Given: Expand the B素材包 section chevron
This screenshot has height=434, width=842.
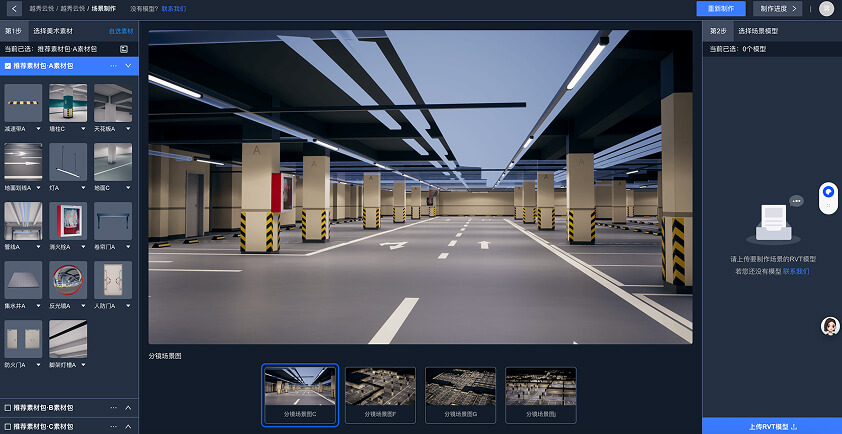Looking at the screenshot, I should [128, 408].
